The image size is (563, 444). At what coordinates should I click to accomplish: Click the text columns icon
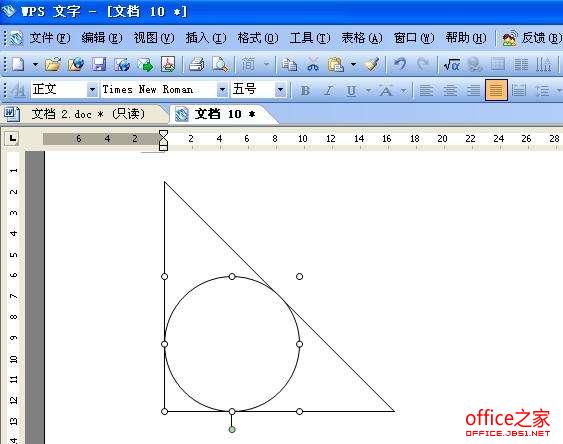pos(521,65)
